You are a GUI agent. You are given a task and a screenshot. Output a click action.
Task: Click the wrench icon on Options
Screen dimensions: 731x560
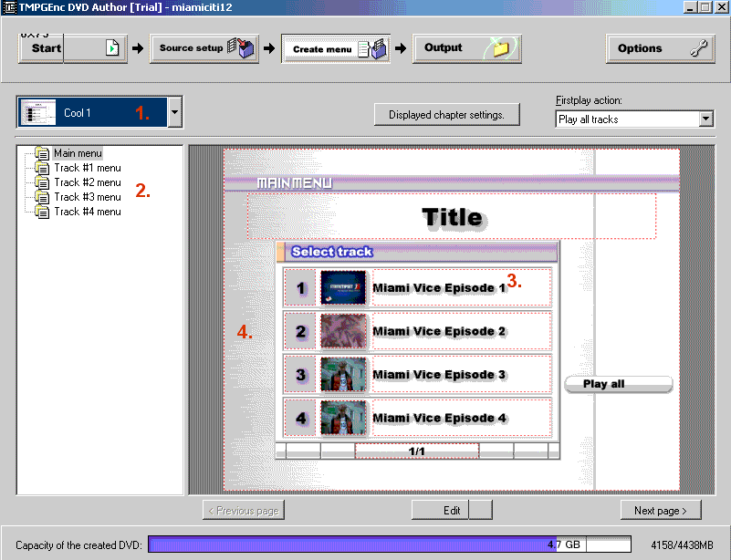click(x=699, y=48)
